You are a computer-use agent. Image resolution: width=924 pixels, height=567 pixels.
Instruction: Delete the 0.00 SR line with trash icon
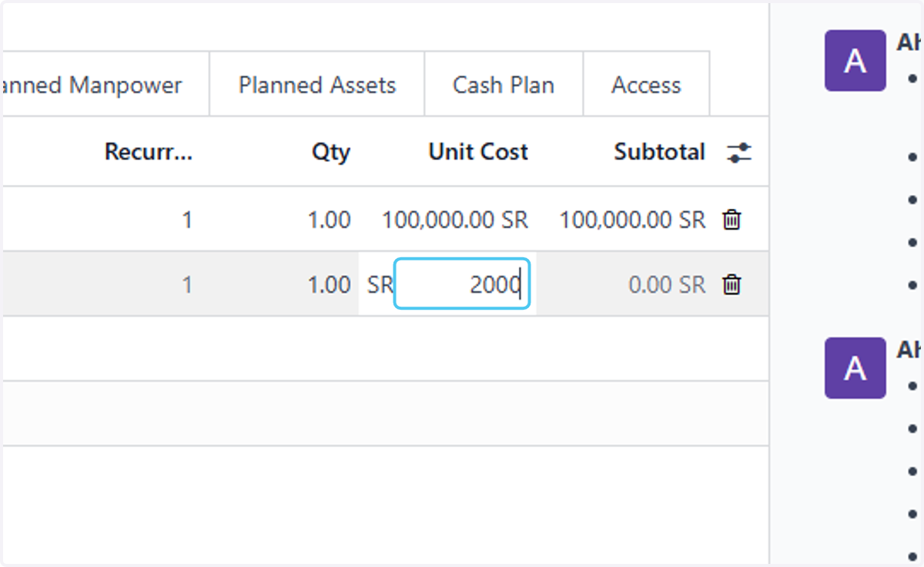click(731, 285)
